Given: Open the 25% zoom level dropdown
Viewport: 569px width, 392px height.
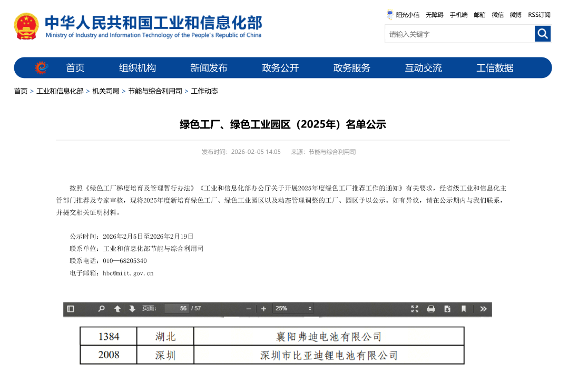Looking at the screenshot, I should (x=293, y=309).
